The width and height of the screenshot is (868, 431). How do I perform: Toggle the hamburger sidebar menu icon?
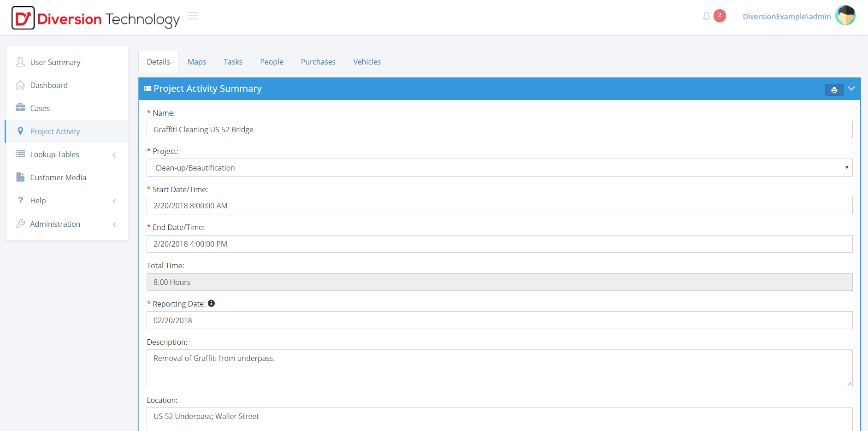click(193, 16)
